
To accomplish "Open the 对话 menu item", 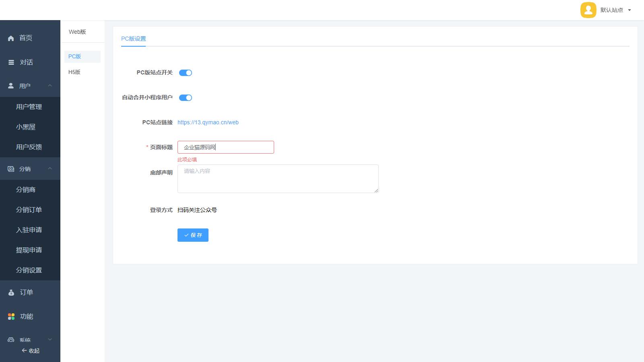I will point(30,62).
